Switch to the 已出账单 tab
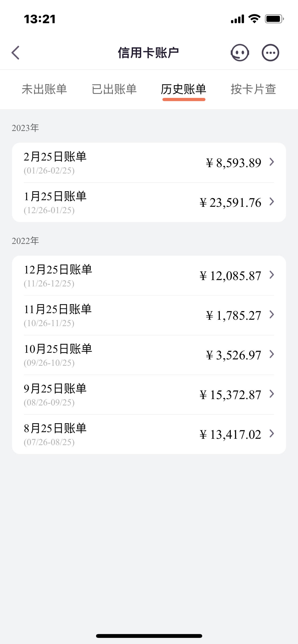 [x=114, y=89]
